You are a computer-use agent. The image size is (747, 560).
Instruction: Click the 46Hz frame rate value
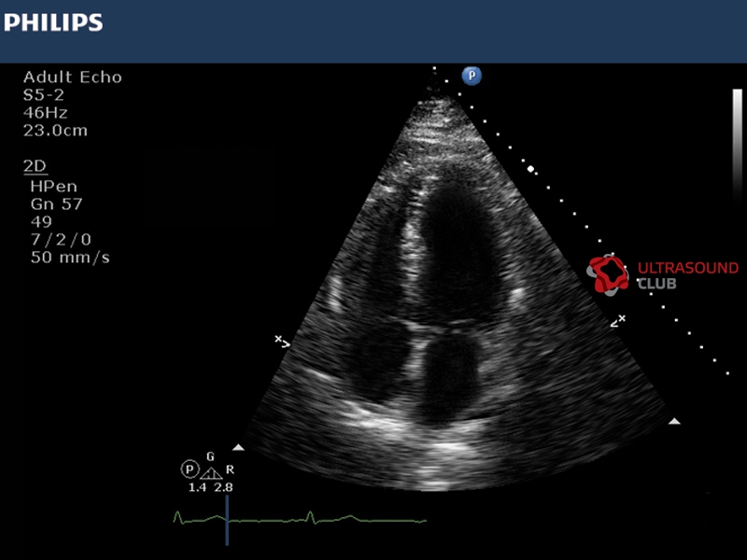click(45, 113)
